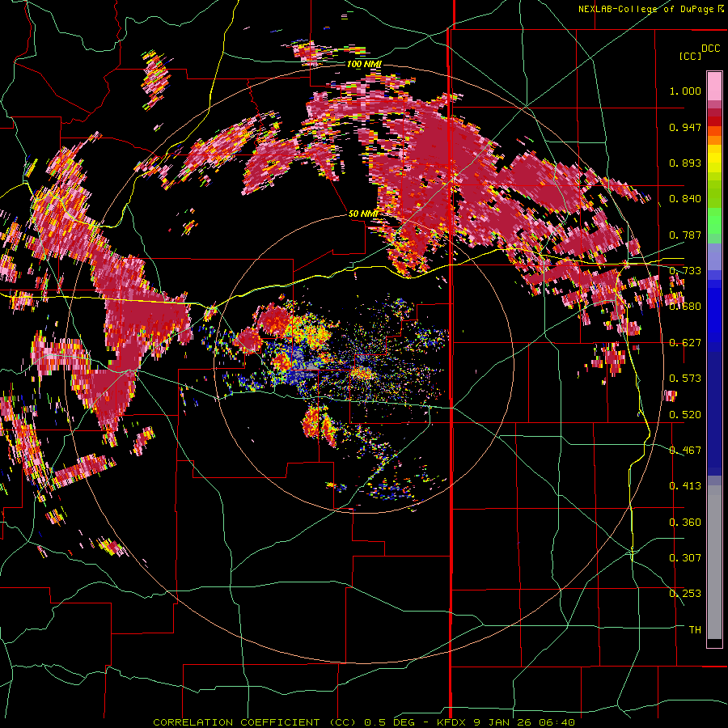The image size is (728, 728).
Task: Select the 0.307 scale value
Action: click(x=685, y=558)
